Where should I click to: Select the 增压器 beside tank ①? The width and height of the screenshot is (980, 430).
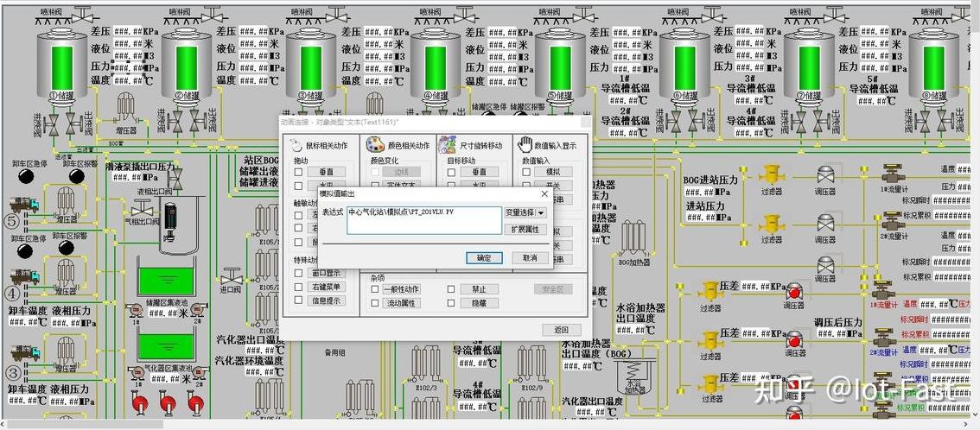[125, 109]
